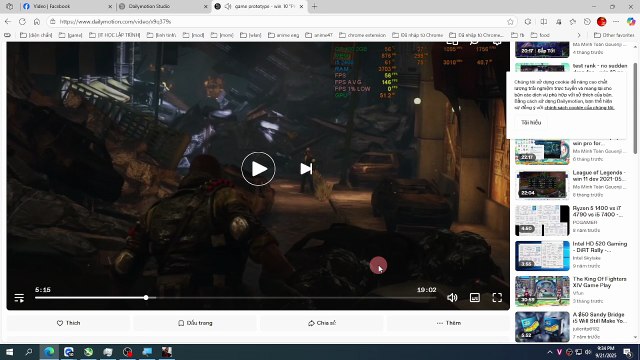Open the Copilot sidebar icon
The height and width of the screenshot is (360, 640).
[x=631, y=22]
